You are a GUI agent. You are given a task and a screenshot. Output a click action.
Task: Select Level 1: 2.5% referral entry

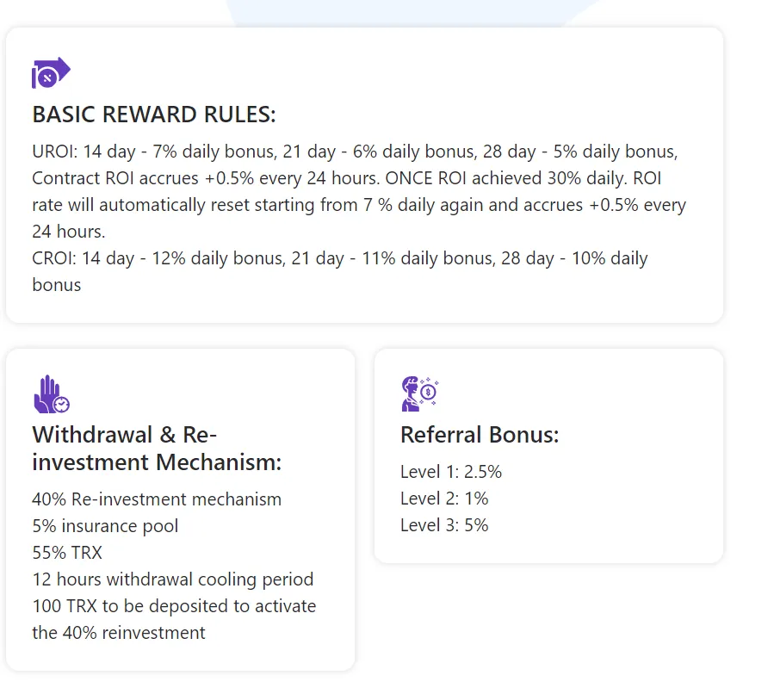[x=451, y=472]
